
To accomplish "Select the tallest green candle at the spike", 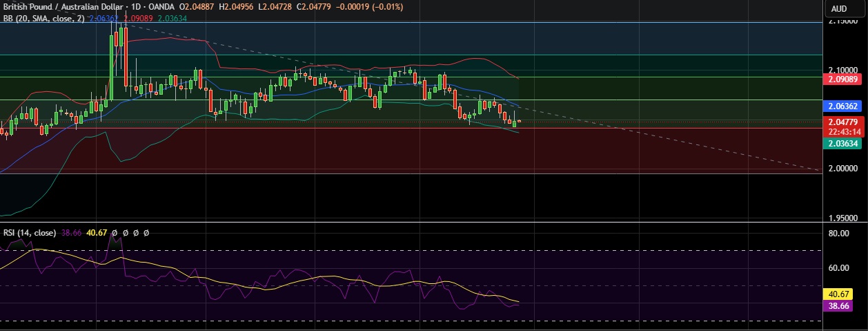I will click(112, 68).
